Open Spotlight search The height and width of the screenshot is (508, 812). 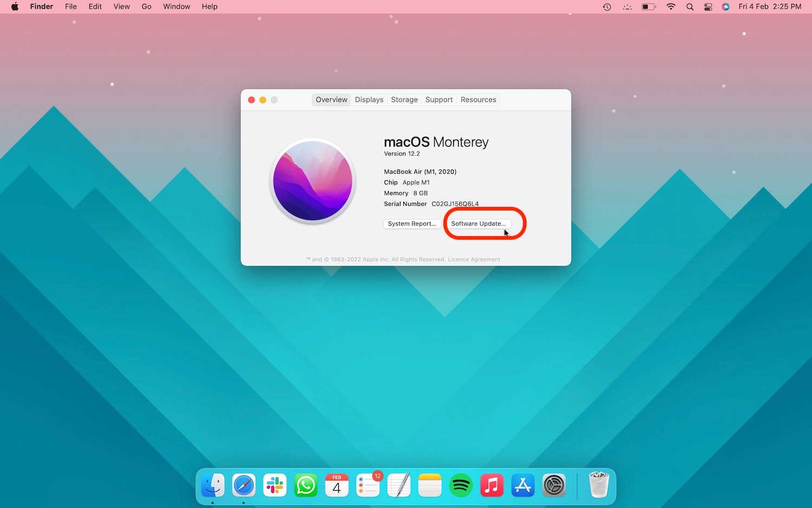pos(690,6)
